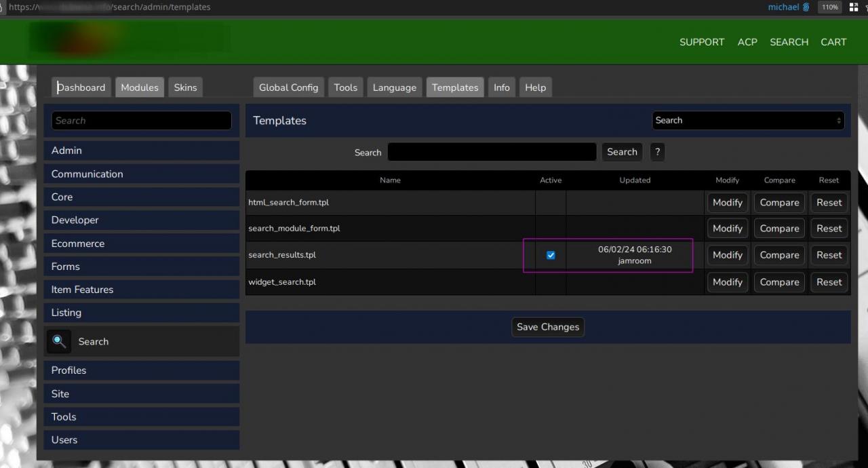Image resolution: width=868 pixels, height=468 pixels.
Task: Click the Search button beside the template search field
Action: click(x=622, y=152)
